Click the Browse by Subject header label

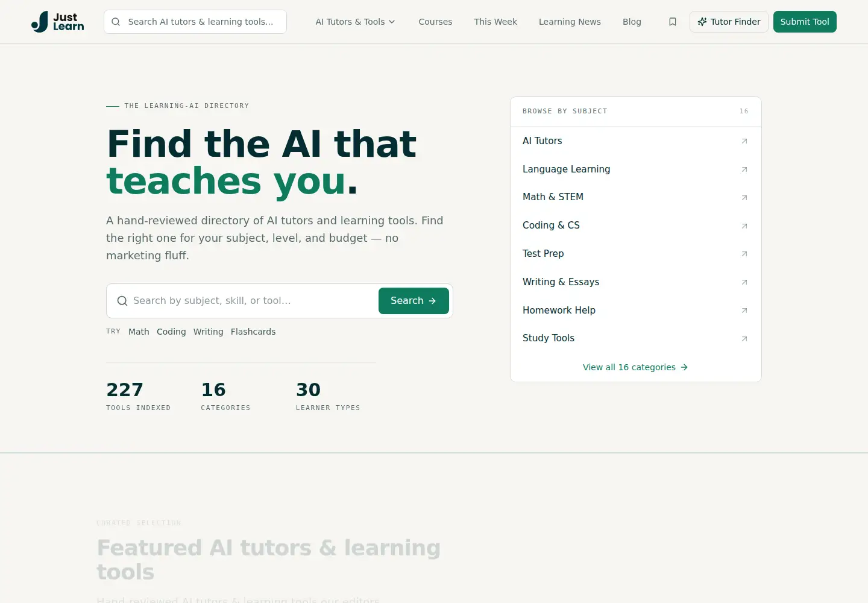point(565,112)
